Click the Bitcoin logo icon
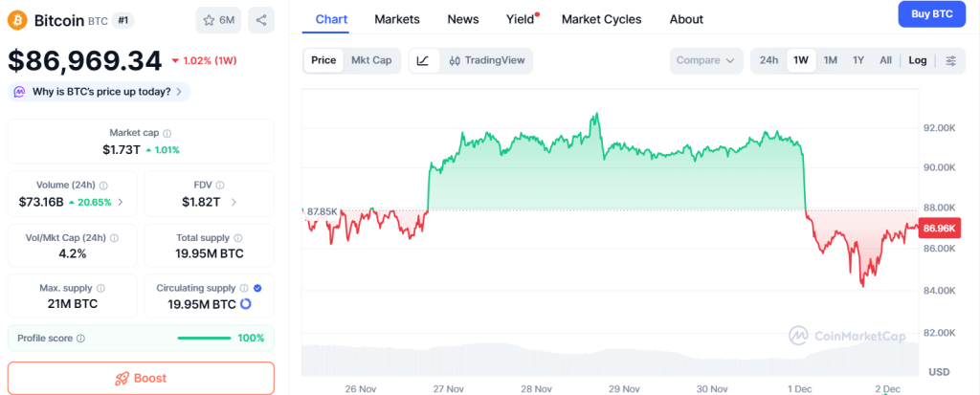This screenshot has width=980, height=395. point(17,20)
